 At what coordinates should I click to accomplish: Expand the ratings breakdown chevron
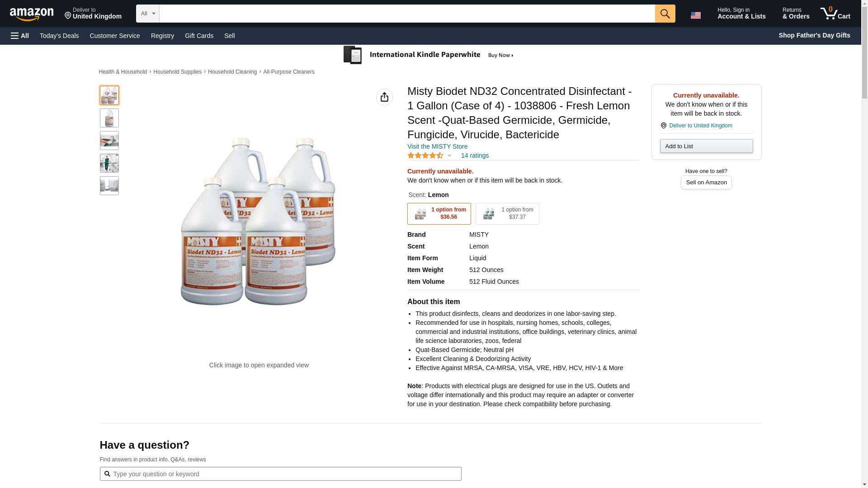coord(449,155)
